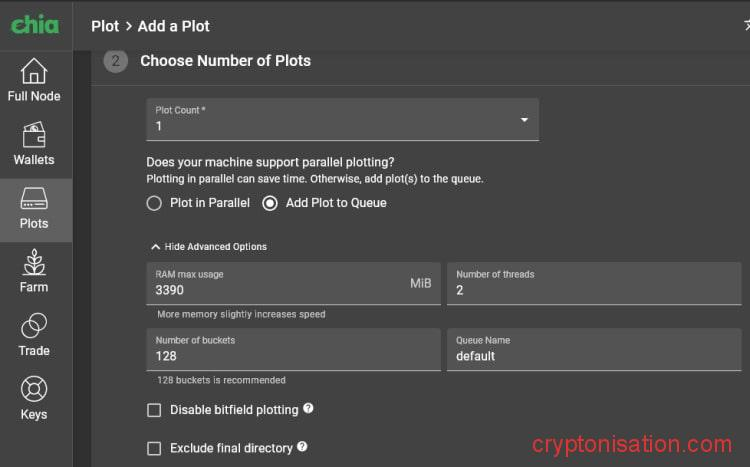750x467 pixels.
Task: Click the Chia logo
Action: tap(35, 25)
